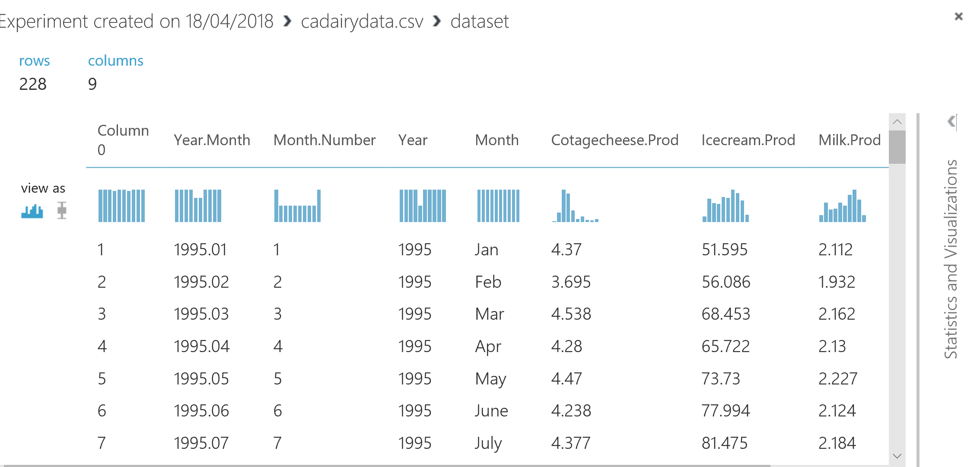This screenshot has width=980, height=467.
Task: Click the Milk.Prod histogram thumbnail
Action: click(842, 206)
